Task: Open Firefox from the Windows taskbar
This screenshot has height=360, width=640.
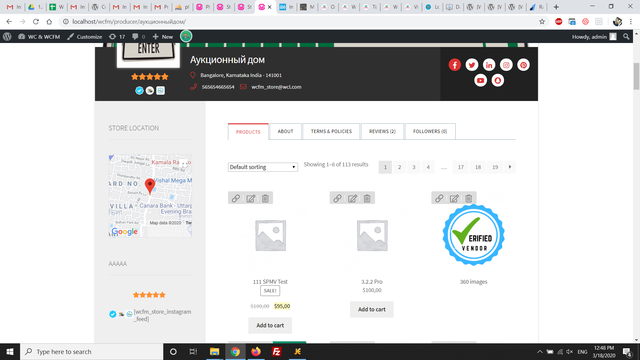Action: (x=256, y=351)
